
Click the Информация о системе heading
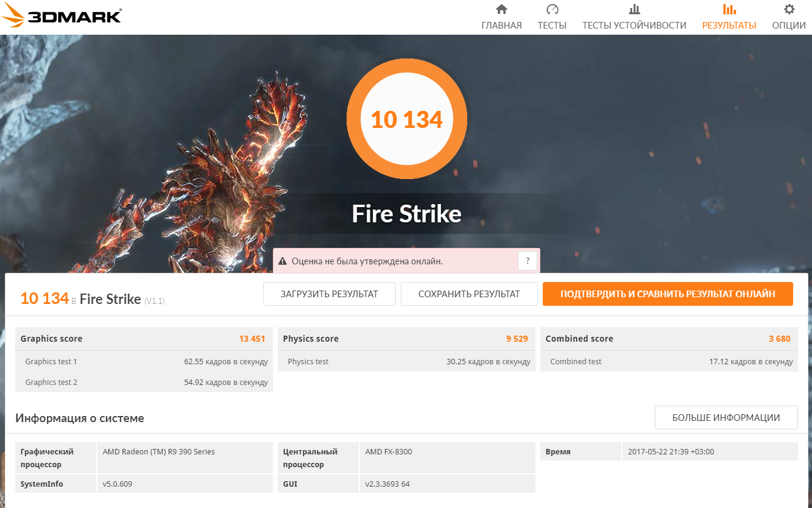pos(80,418)
